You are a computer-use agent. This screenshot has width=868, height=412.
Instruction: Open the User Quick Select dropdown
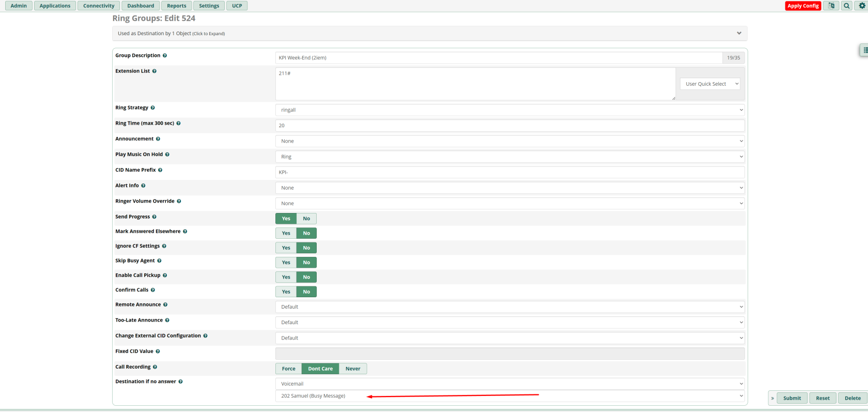tap(710, 84)
